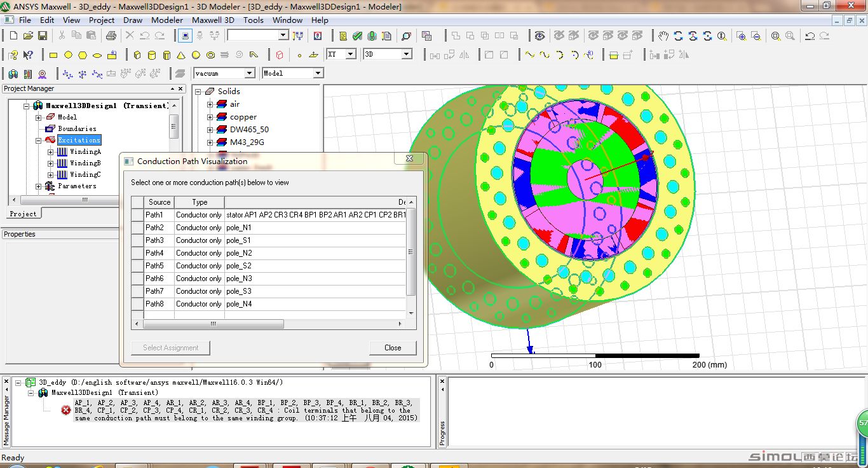The image size is (868, 468).
Task: Draw a rectangle with the rectangle tool
Action: click(53, 55)
